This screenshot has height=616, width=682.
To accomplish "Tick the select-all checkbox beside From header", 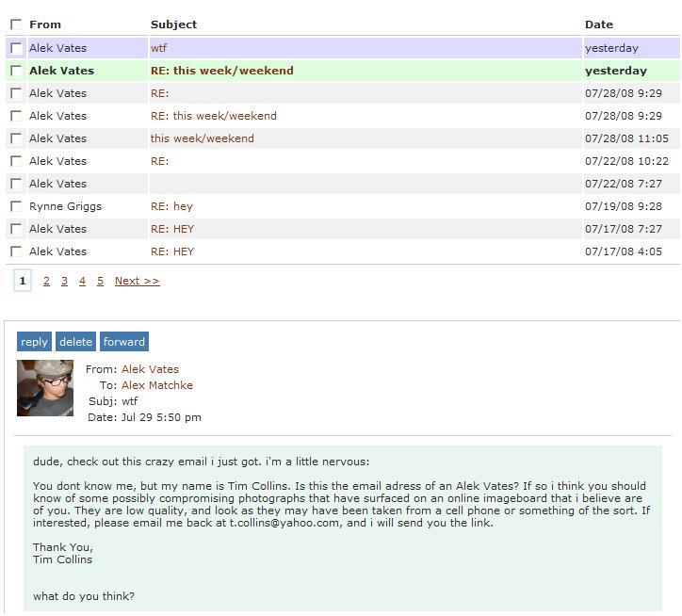I will click(16, 24).
